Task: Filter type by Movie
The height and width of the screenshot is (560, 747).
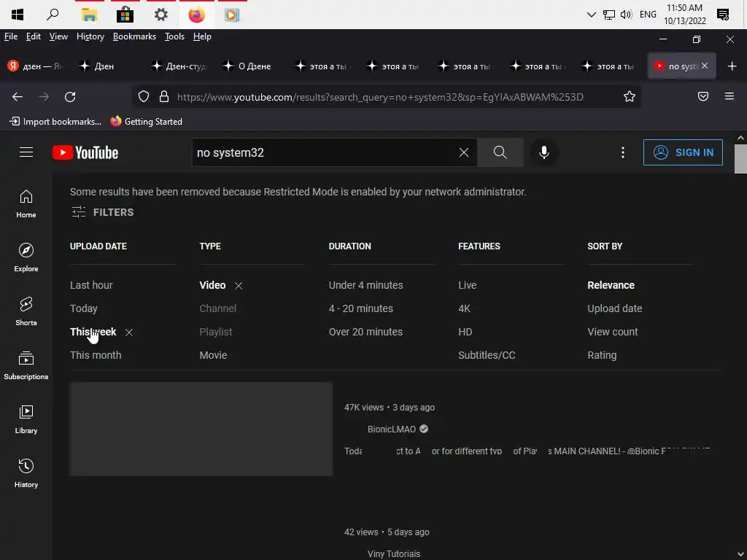Action: tap(214, 355)
